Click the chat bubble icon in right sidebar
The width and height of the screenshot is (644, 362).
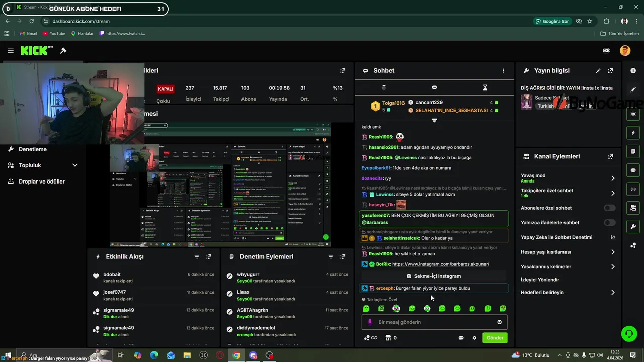click(x=633, y=170)
